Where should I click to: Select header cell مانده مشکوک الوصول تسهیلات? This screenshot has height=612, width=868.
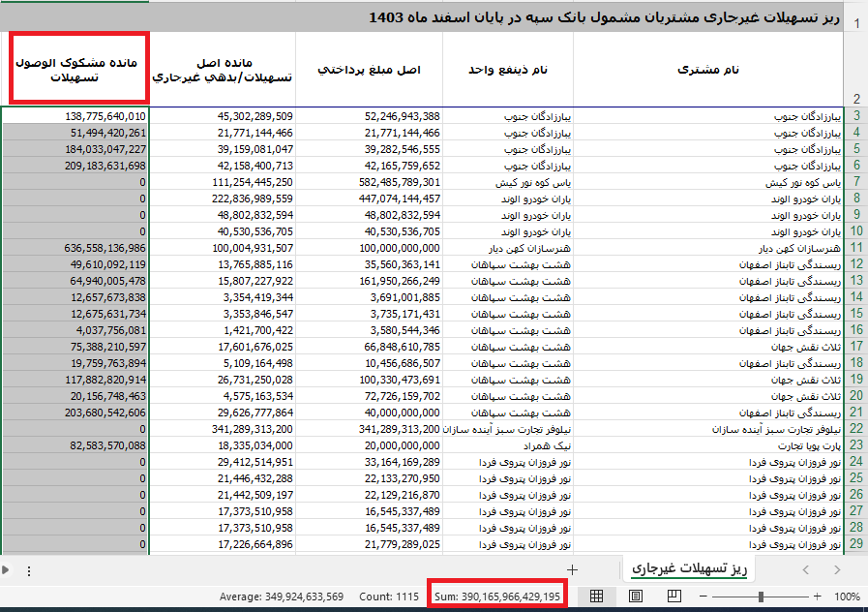[x=75, y=69]
